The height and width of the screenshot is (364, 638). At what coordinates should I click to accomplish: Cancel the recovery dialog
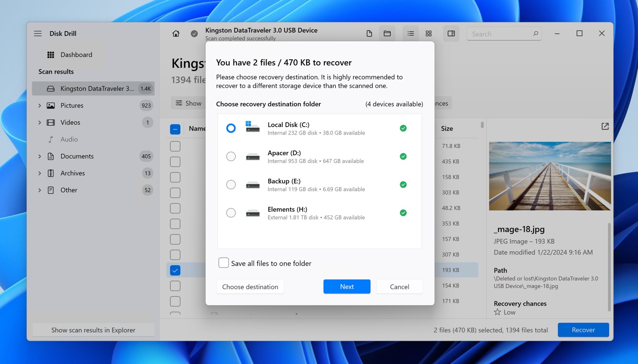(x=399, y=286)
